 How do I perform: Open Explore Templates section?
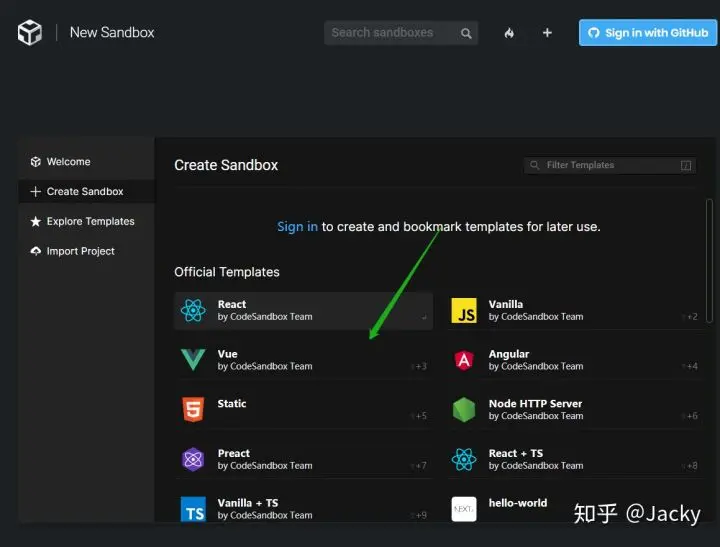pyautogui.click(x=90, y=221)
